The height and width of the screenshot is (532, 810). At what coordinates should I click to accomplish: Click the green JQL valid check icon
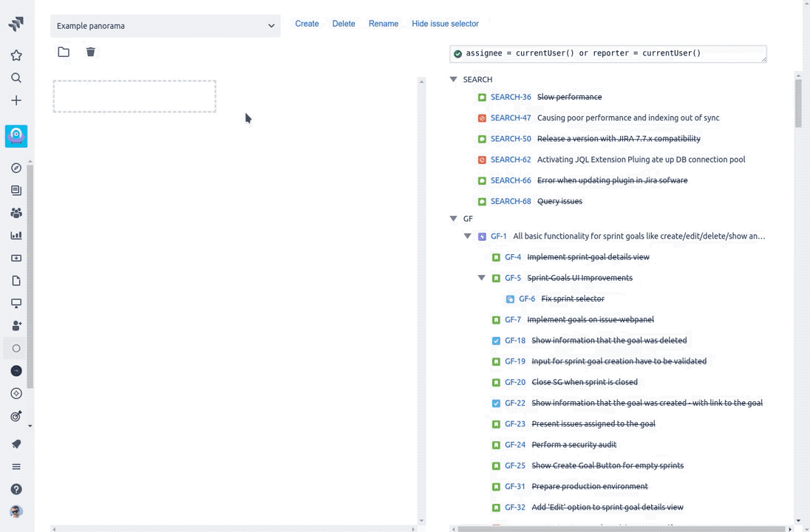pyautogui.click(x=457, y=54)
